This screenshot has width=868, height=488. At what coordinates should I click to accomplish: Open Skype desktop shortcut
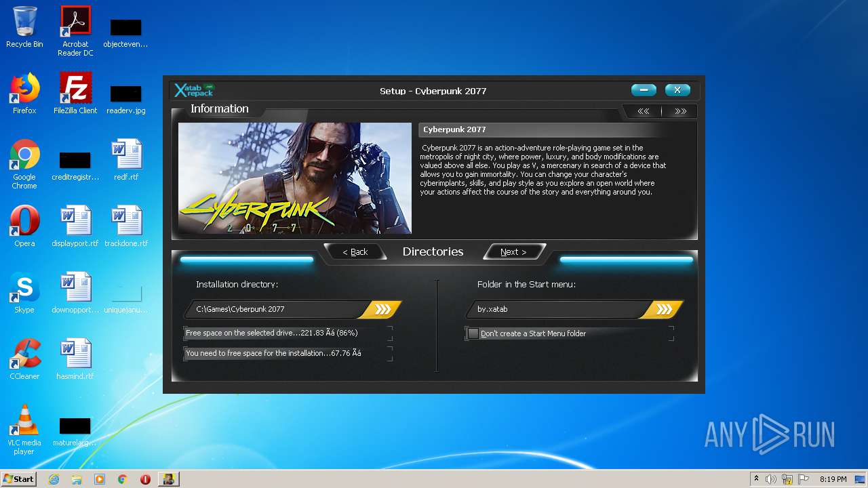point(24,293)
